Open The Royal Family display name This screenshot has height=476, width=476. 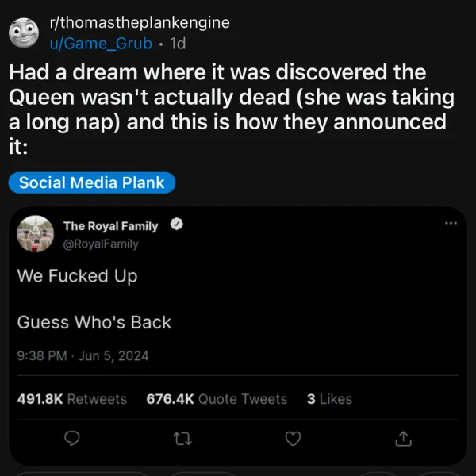(x=110, y=226)
